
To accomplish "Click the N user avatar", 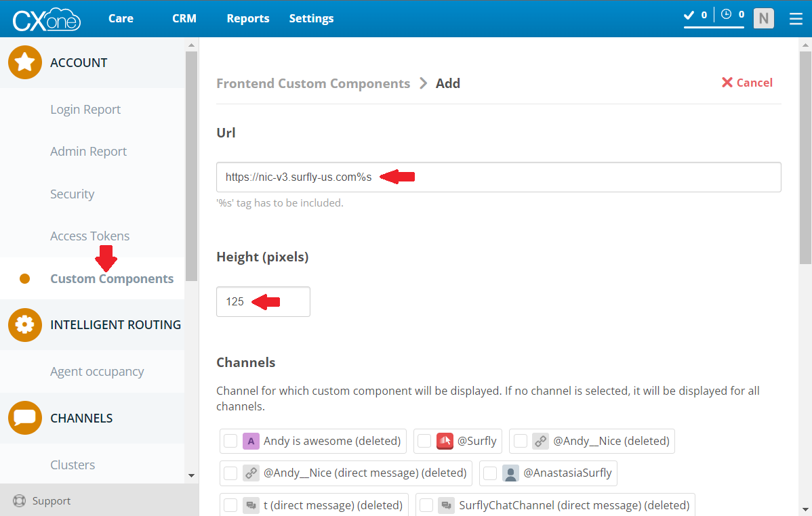I will click(763, 18).
